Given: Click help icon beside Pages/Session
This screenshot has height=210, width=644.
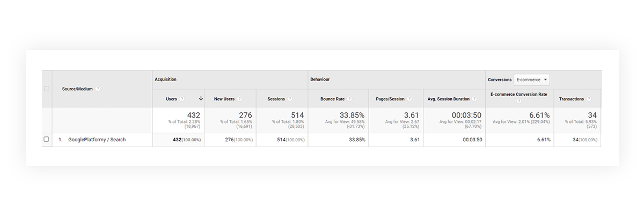Looking at the screenshot, I should (409, 99).
